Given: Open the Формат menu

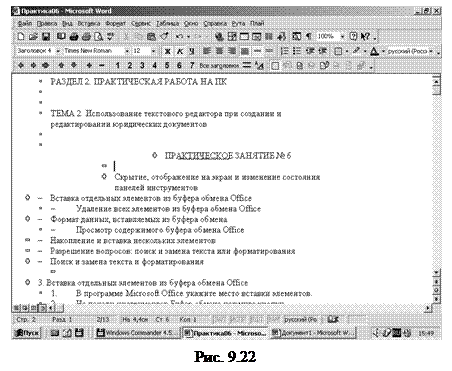Looking at the screenshot, I should point(116,23).
